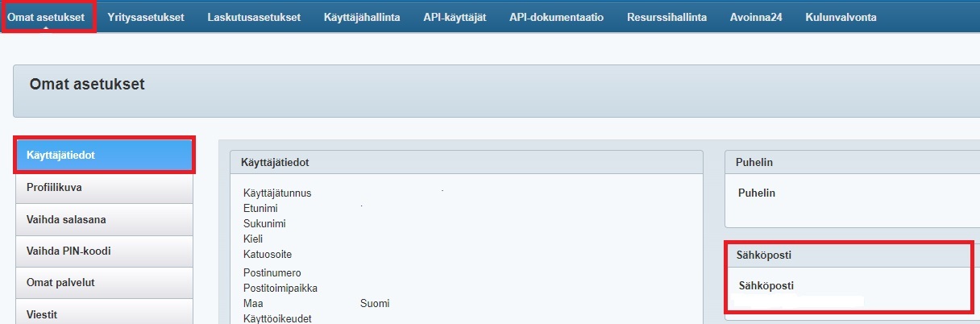Click Vaihda salasana in the sidebar
Image resolution: width=980 pixels, height=324 pixels.
pos(104,219)
